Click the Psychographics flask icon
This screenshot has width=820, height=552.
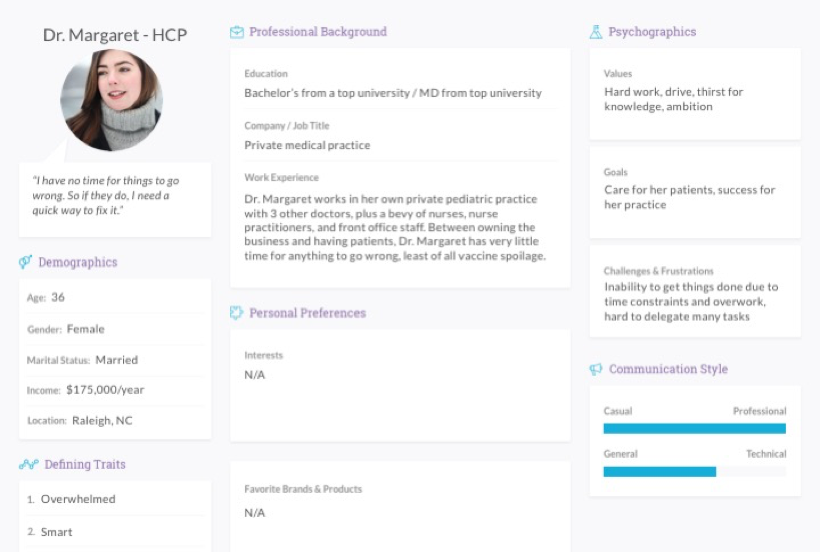[596, 32]
